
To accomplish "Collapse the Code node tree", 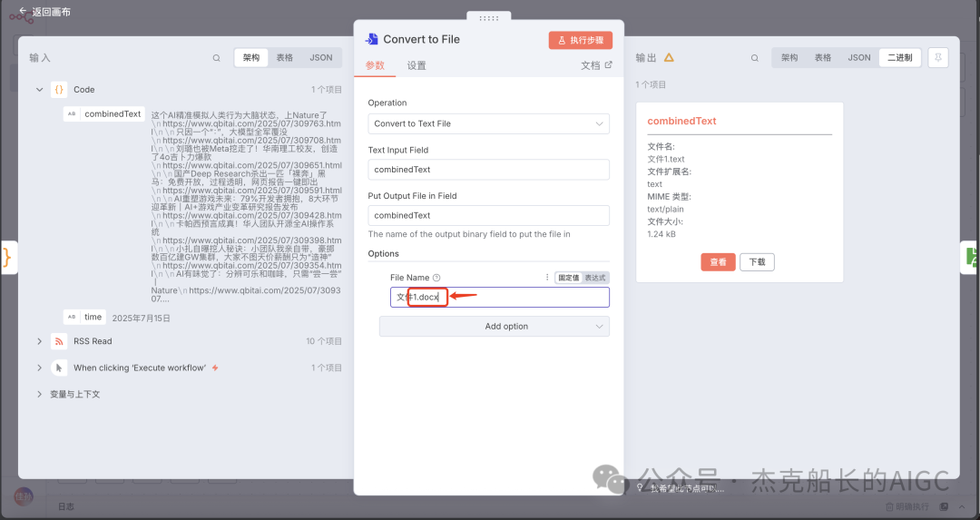I will tap(39, 89).
